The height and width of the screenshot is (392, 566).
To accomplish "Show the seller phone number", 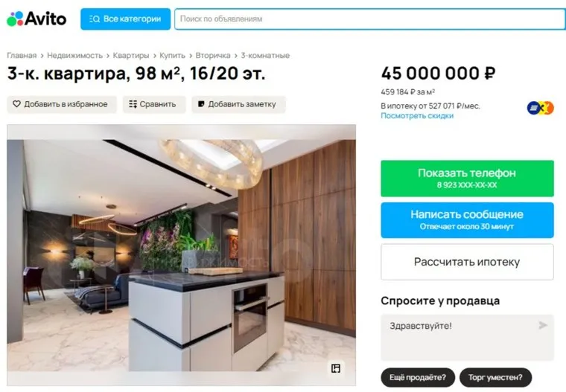I will point(467,179).
